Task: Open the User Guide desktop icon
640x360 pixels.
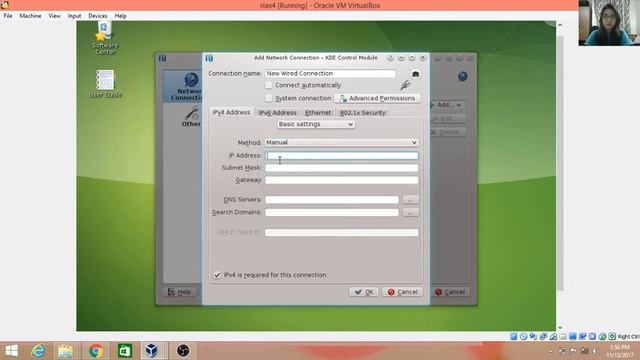Action: (105, 84)
